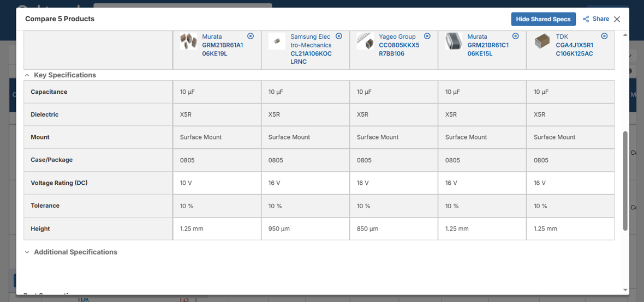Remove Murata GRM21BR61A106KE19L from comparison

[x=251, y=36]
